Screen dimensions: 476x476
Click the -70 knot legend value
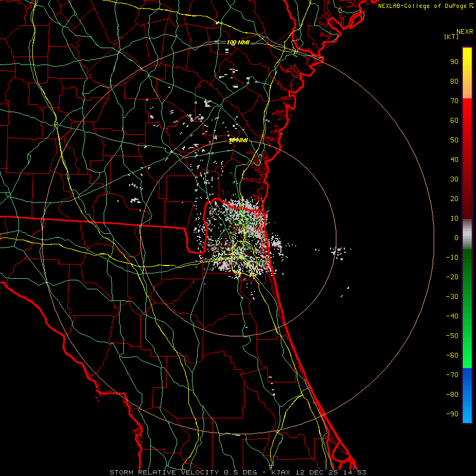pyautogui.click(x=452, y=374)
